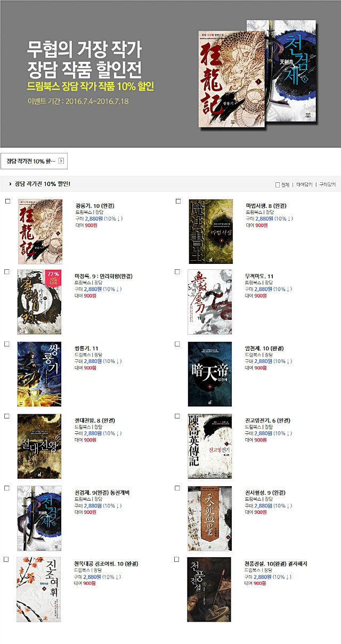This screenshot has width=341, height=644.
Task: Open the 천사혈성 9 cover image
Action: tap(210, 518)
